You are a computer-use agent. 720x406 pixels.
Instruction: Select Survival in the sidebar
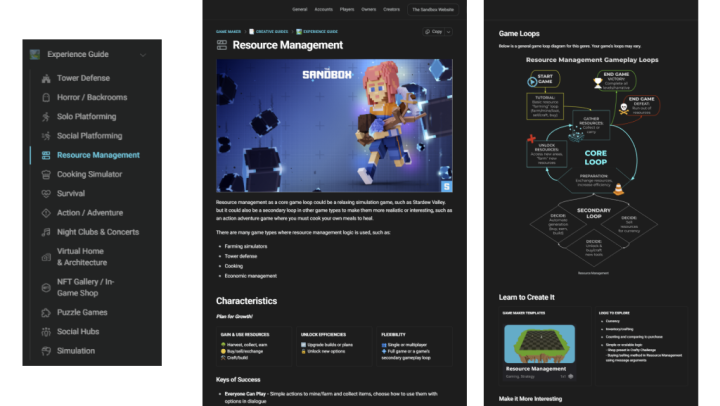[71, 194]
